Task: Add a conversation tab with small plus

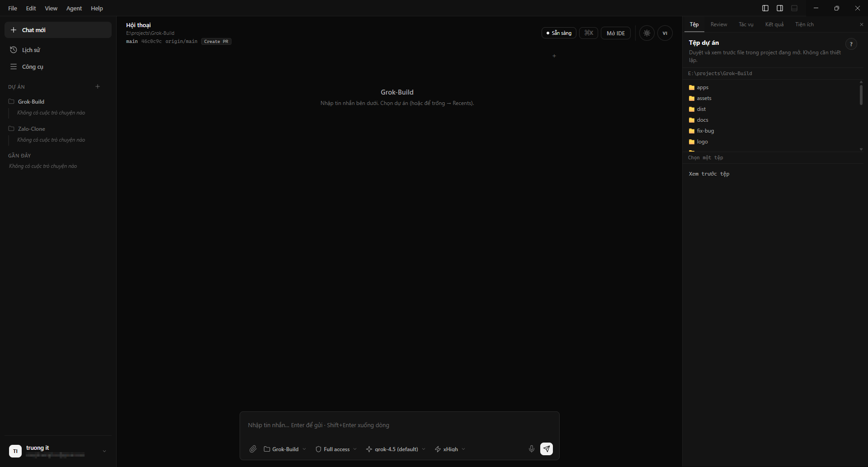Action: [554, 56]
